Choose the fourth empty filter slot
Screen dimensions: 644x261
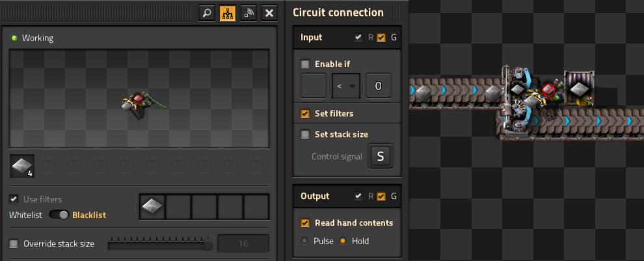click(230, 207)
